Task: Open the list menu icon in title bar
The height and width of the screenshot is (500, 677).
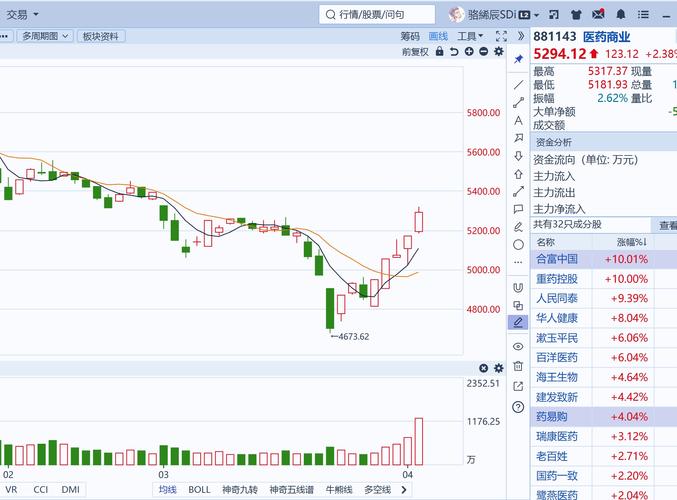Action: tap(643, 15)
